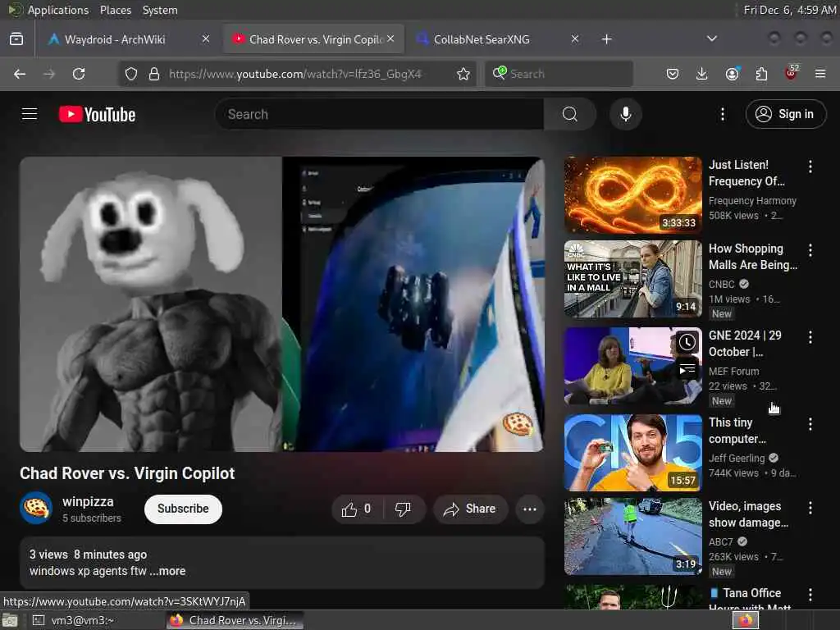
Task: Open options menu for How Shopping Malls video
Action: (x=810, y=250)
